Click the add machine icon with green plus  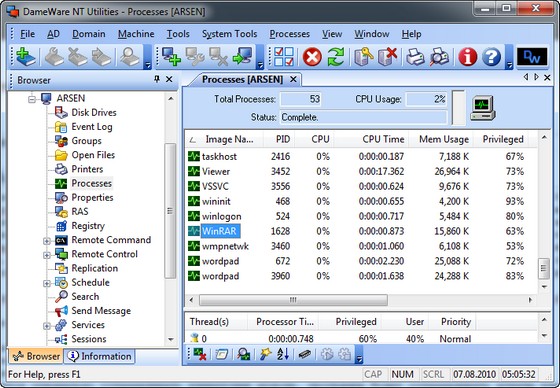coord(171,57)
